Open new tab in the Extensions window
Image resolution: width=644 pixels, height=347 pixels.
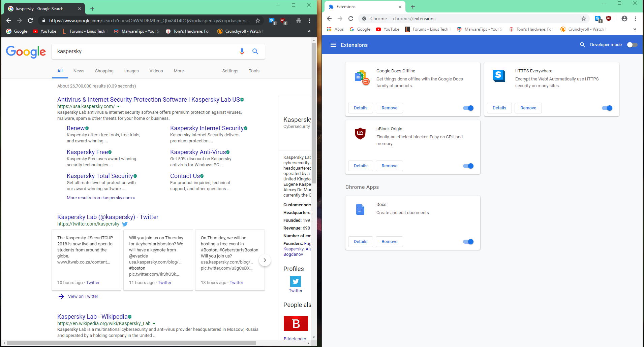(413, 7)
